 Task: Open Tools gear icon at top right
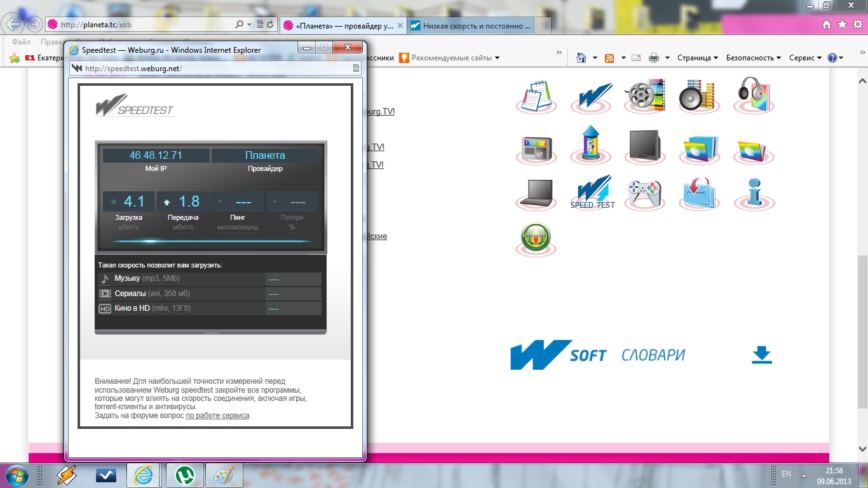pyautogui.click(x=857, y=25)
